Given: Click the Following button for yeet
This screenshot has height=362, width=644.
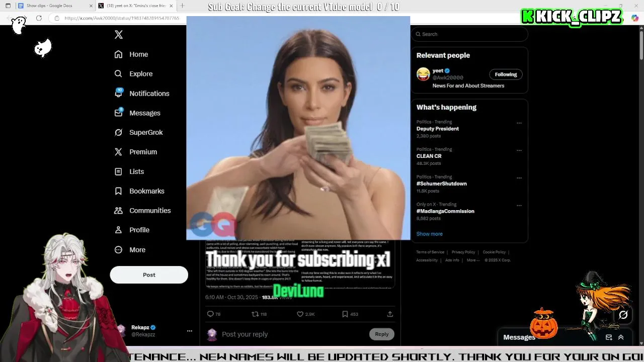Looking at the screenshot, I should coord(506,74).
